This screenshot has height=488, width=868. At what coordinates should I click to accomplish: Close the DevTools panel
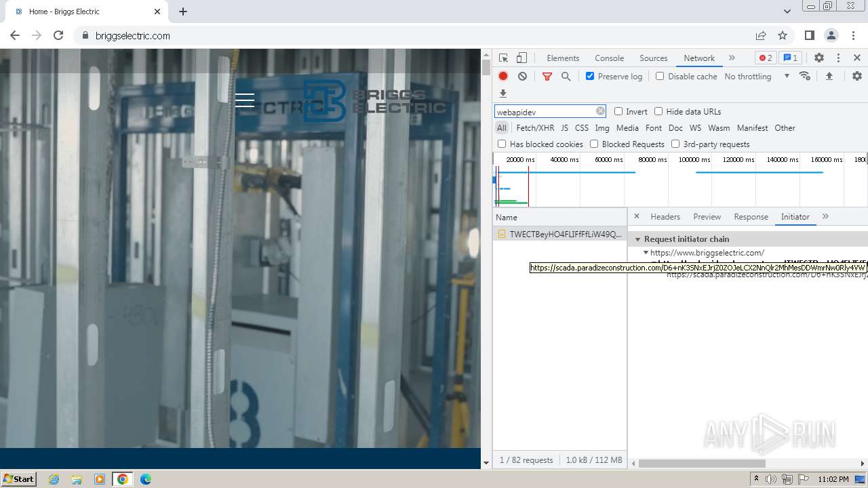(857, 58)
